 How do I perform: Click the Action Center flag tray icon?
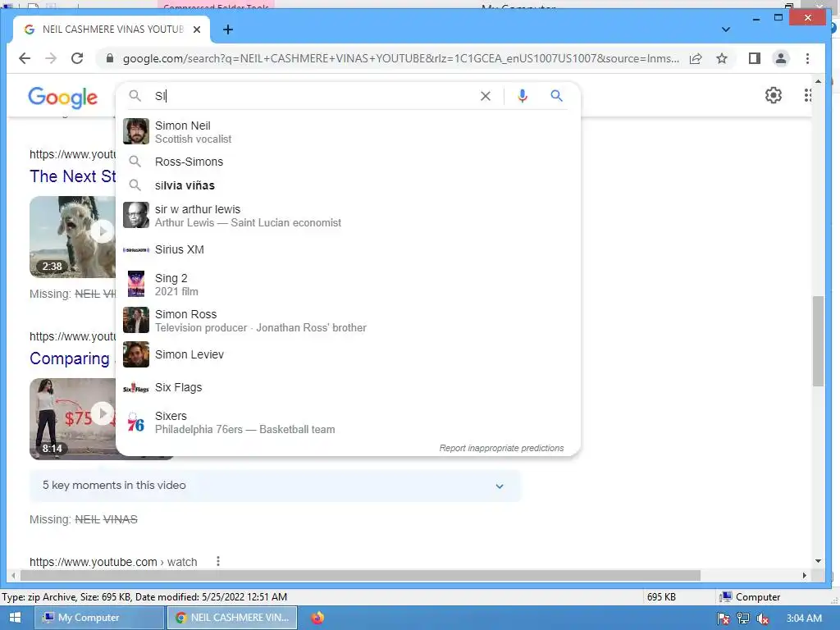[x=724, y=619]
